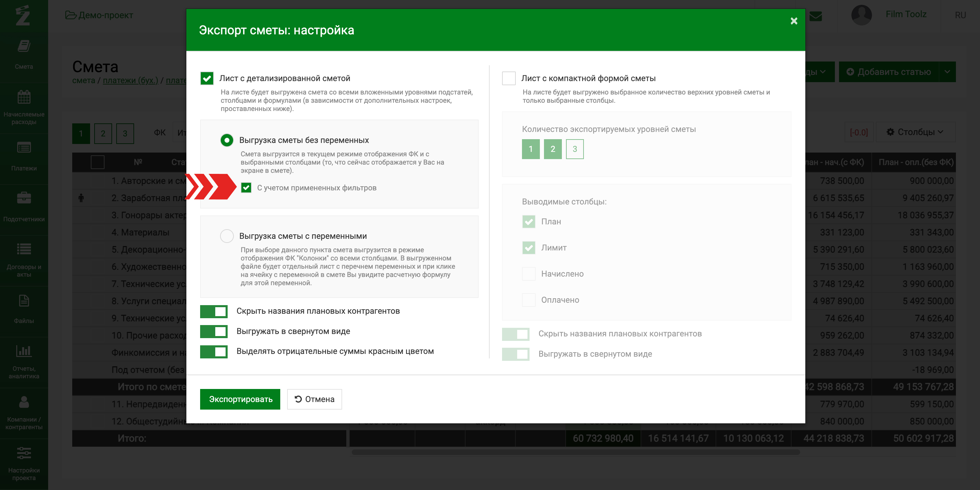Click the Экспортировать button

tap(240, 399)
